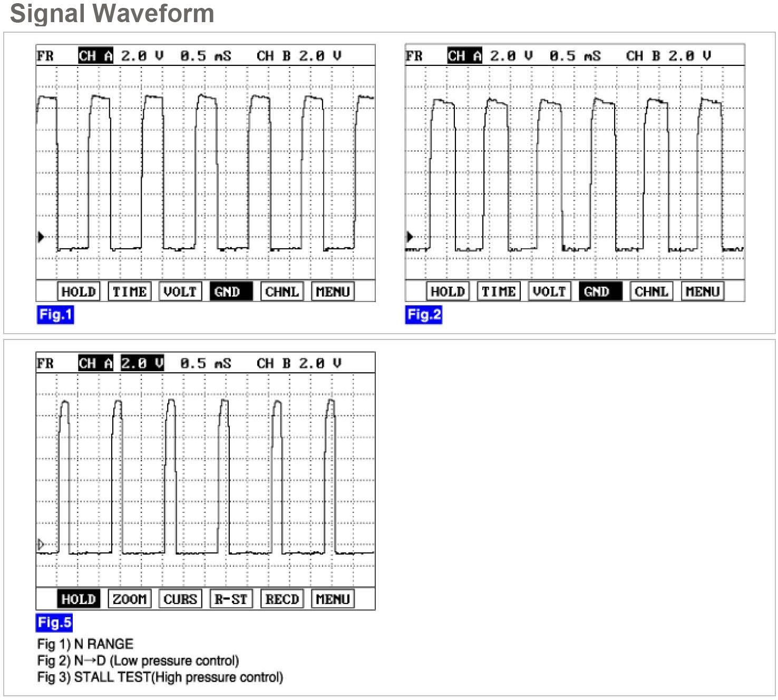Open MENU in Fig.2 oscilloscope

click(x=702, y=291)
